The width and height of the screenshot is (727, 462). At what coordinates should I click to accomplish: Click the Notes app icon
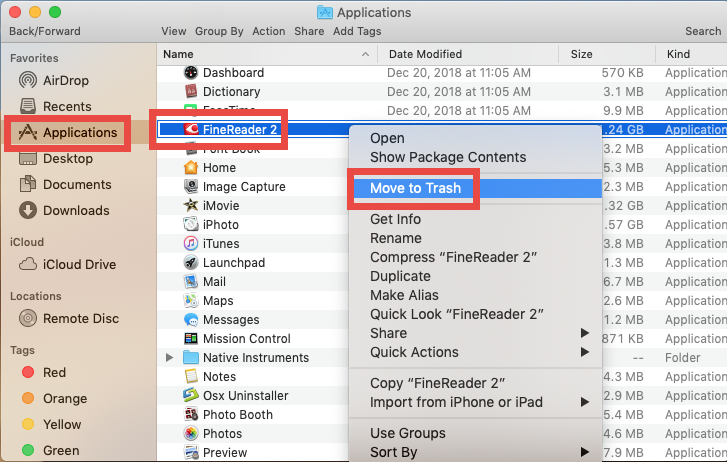[x=191, y=377]
